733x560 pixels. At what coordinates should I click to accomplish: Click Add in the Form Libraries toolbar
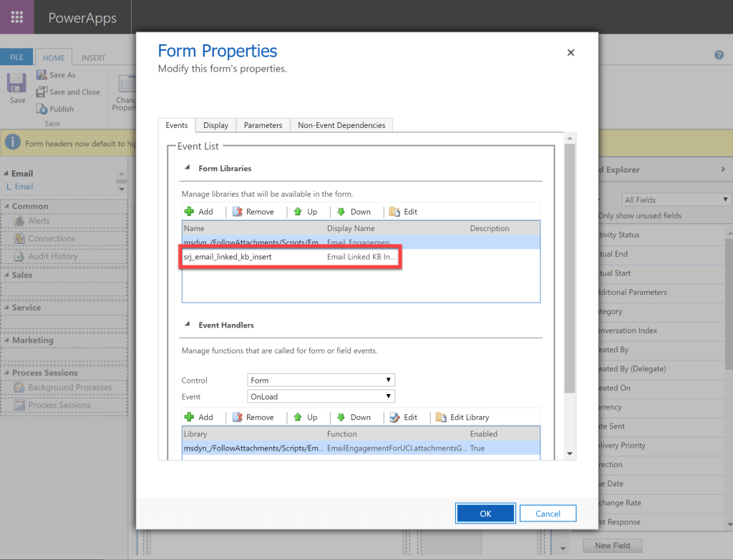pos(198,212)
